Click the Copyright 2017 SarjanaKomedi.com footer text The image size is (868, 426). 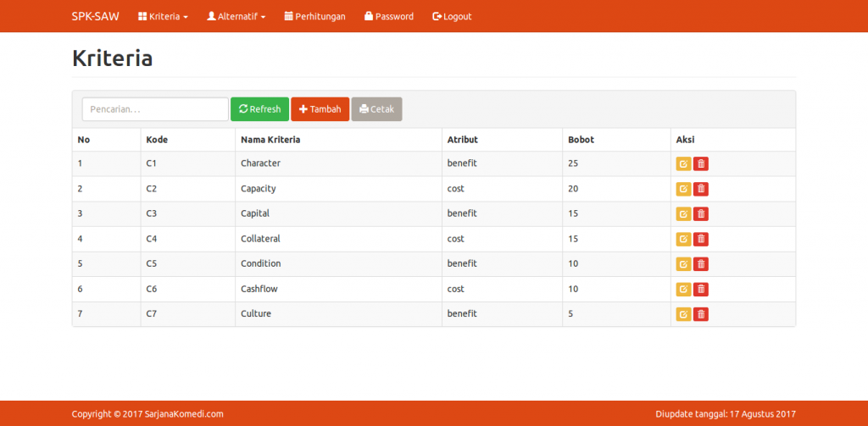(147, 414)
